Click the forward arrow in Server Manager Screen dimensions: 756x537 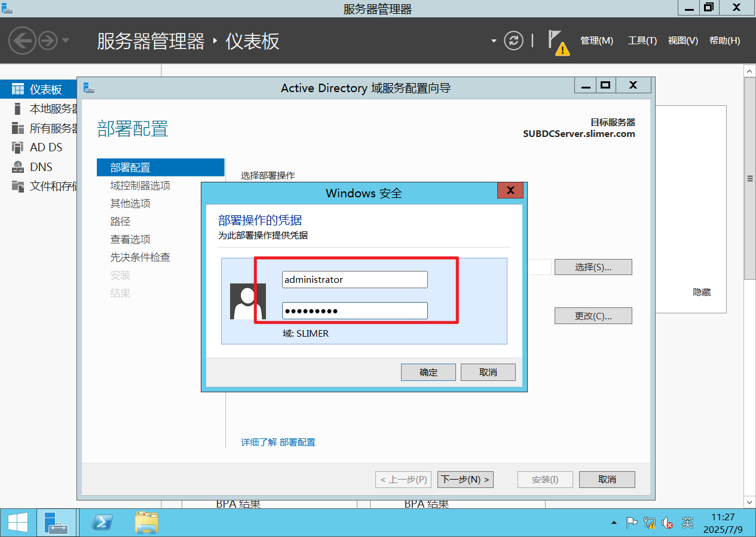pyautogui.click(x=48, y=41)
